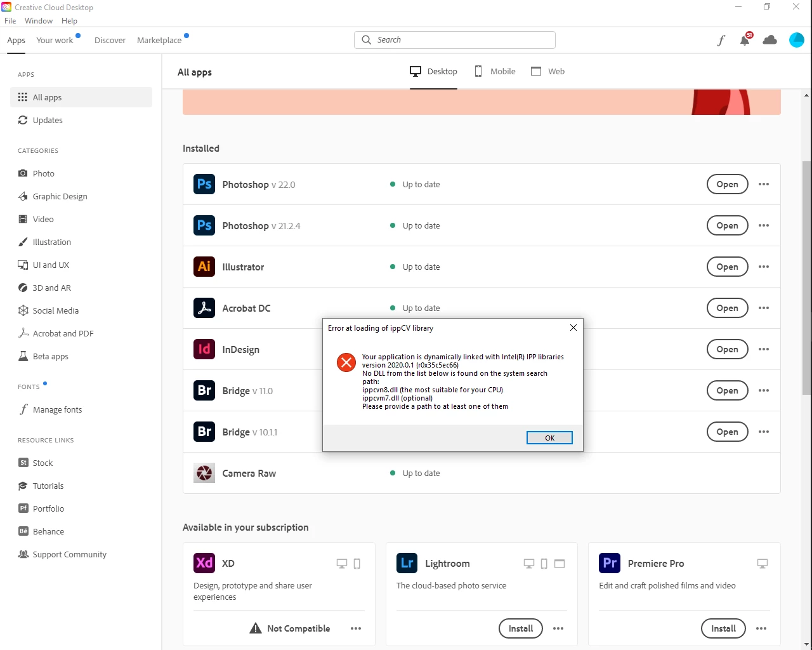The width and height of the screenshot is (812, 650).
Task: Switch to Discover tab
Action: [x=110, y=40]
